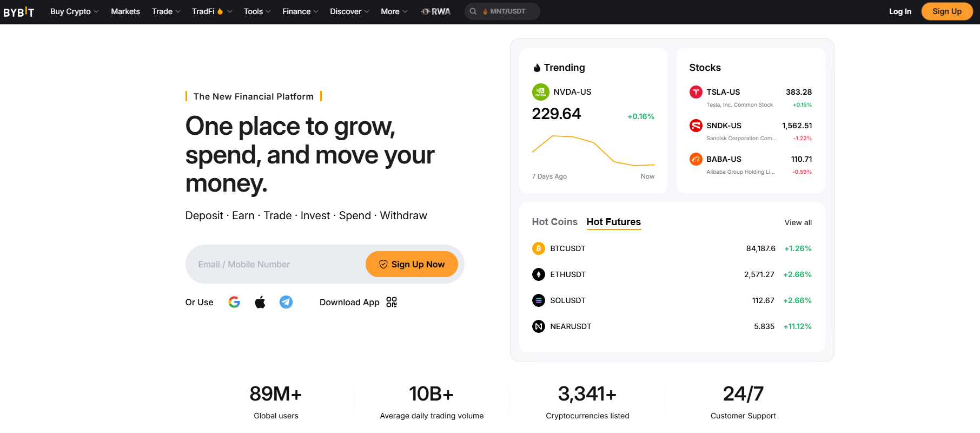This screenshot has height=433, width=980.
Task: Click the MNT/USDT search box
Action: coord(502,11)
